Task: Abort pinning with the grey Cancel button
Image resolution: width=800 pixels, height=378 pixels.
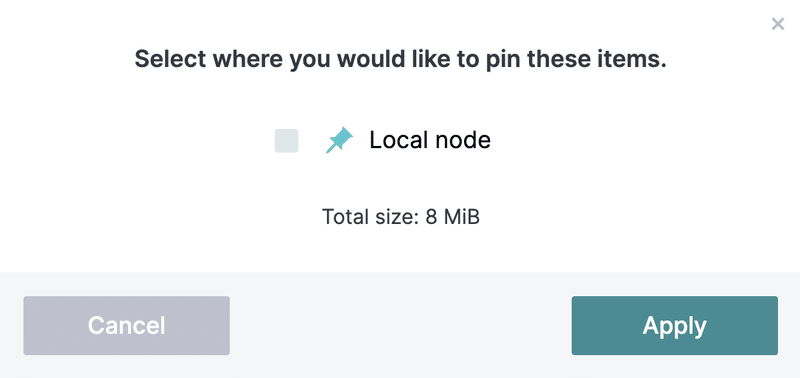Action: [127, 325]
